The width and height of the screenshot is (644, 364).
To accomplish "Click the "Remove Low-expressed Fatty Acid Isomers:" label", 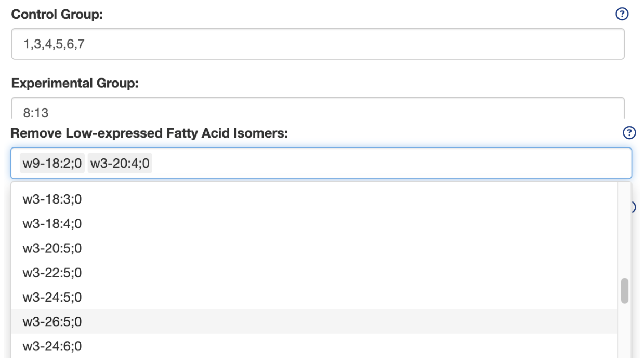I will point(149,133).
